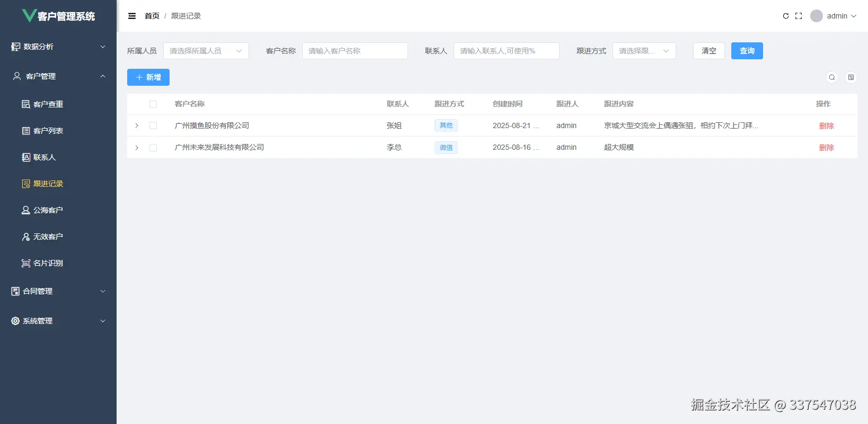The image size is (868, 424).
Task: Open the 所属人员 dropdown
Action: click(206, 51)
